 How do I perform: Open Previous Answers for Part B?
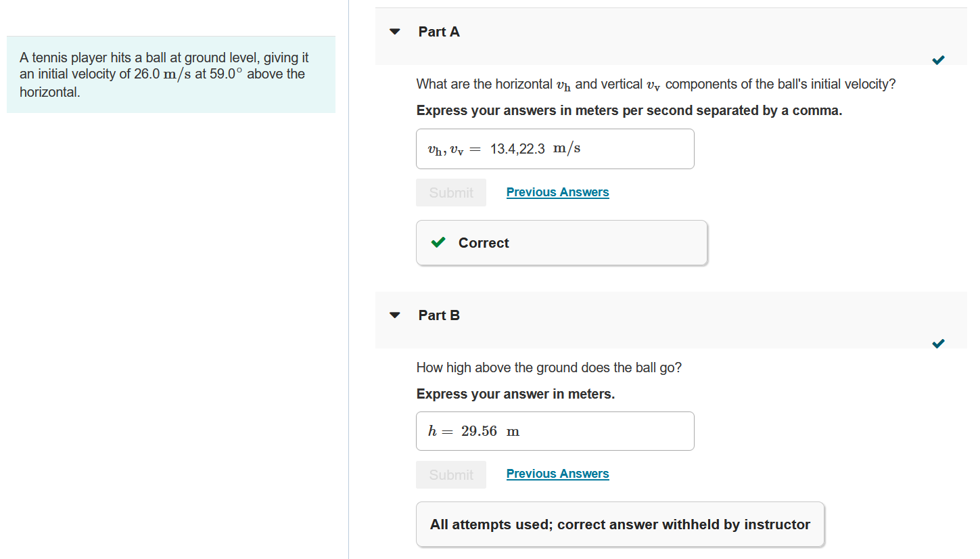557,473
